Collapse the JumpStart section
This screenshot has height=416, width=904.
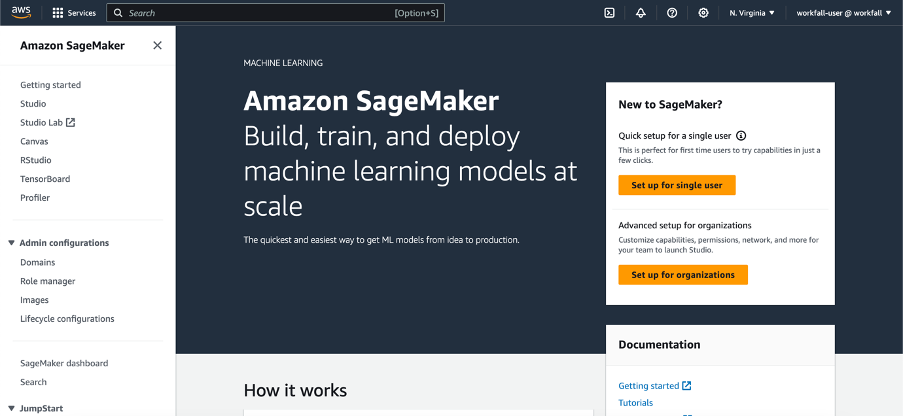tap(11, 408)
